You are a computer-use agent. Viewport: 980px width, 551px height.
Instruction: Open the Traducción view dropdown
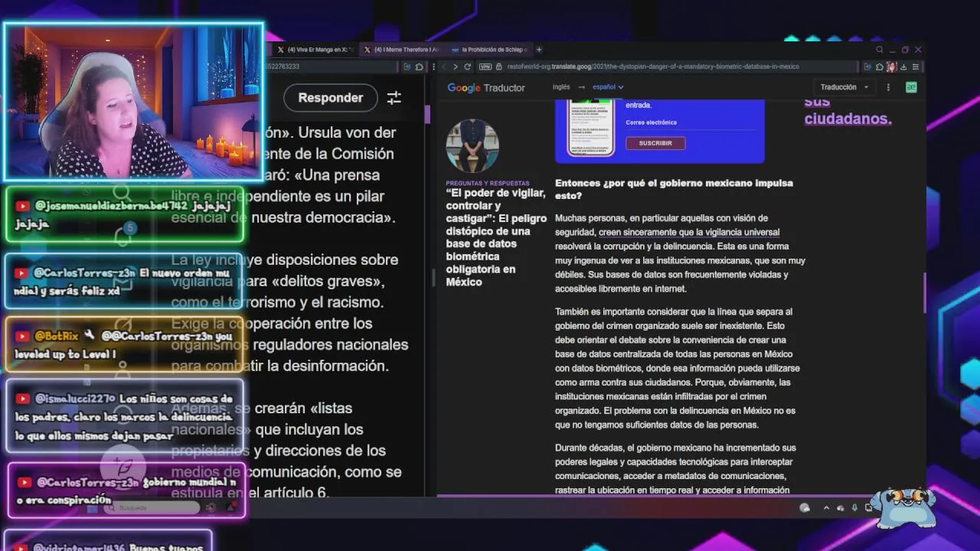click(x=844, y=86)
